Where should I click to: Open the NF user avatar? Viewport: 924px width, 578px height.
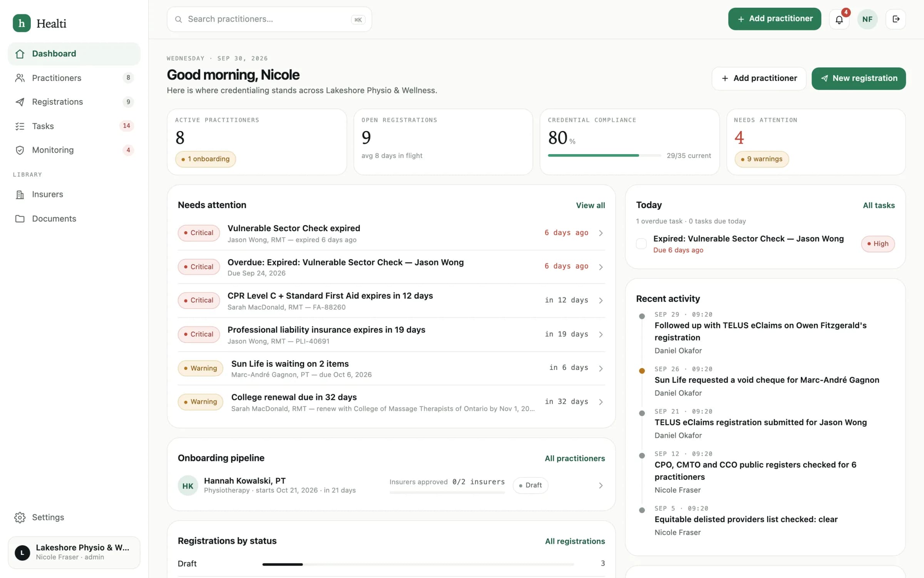pyautogui.click(x=867, y=19)
